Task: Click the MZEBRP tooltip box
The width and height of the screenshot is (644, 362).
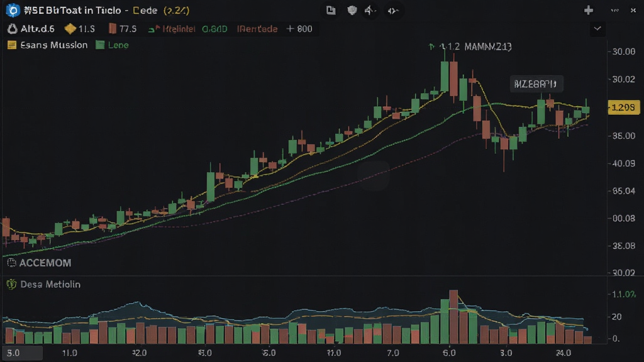Action: coord(536,84)
